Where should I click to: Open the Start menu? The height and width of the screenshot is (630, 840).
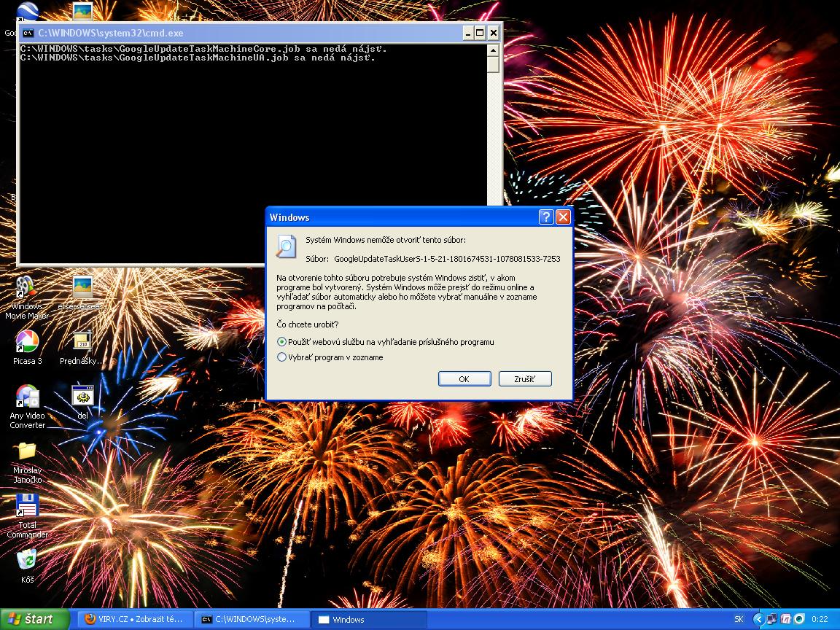34,619
